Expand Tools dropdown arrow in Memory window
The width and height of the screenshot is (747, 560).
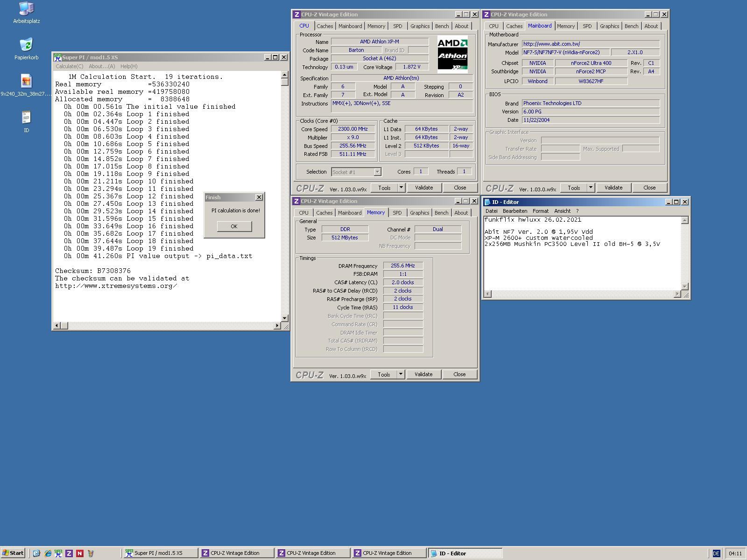click(401, 374)
